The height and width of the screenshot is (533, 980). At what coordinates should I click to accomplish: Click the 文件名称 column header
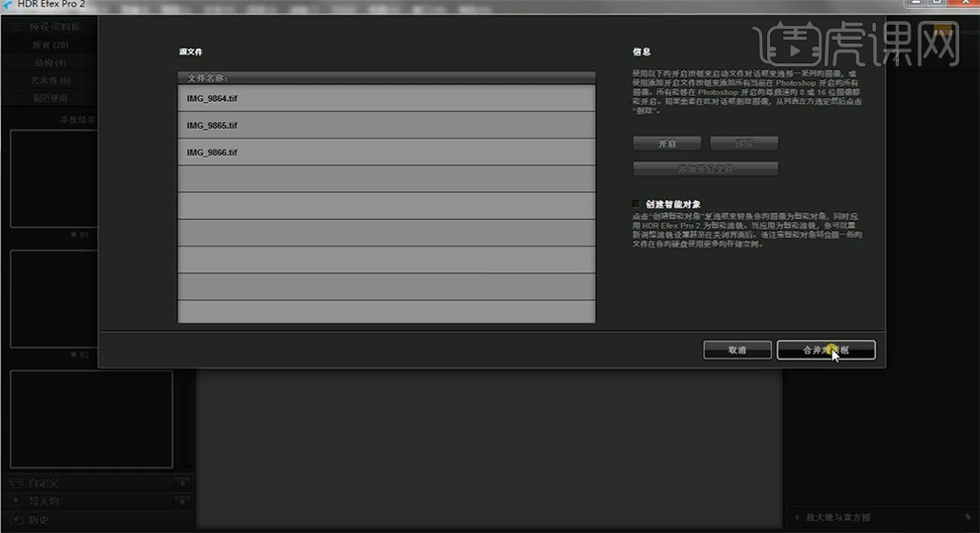[386, 78]
